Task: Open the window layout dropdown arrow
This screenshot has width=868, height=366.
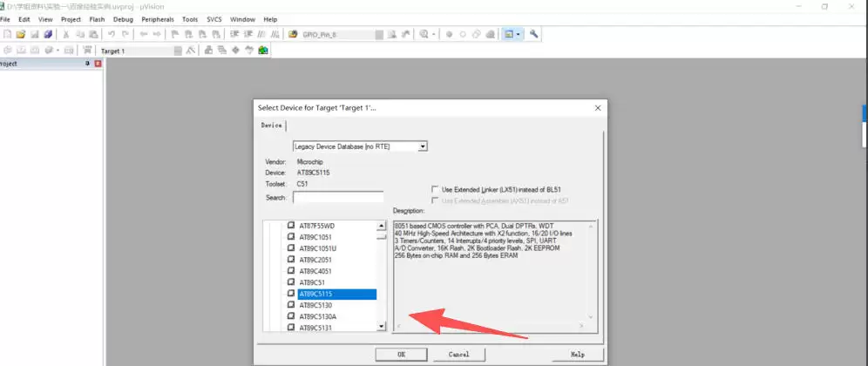Action: point(519,34)
